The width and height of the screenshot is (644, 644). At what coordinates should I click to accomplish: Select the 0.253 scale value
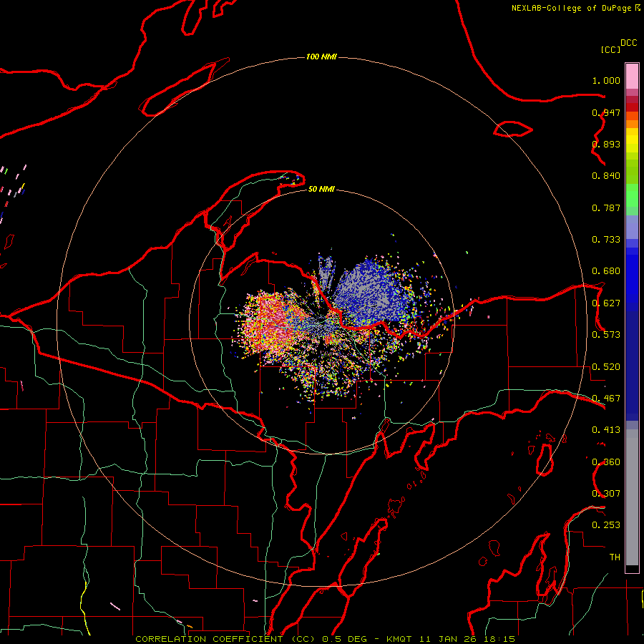[606, 525]
